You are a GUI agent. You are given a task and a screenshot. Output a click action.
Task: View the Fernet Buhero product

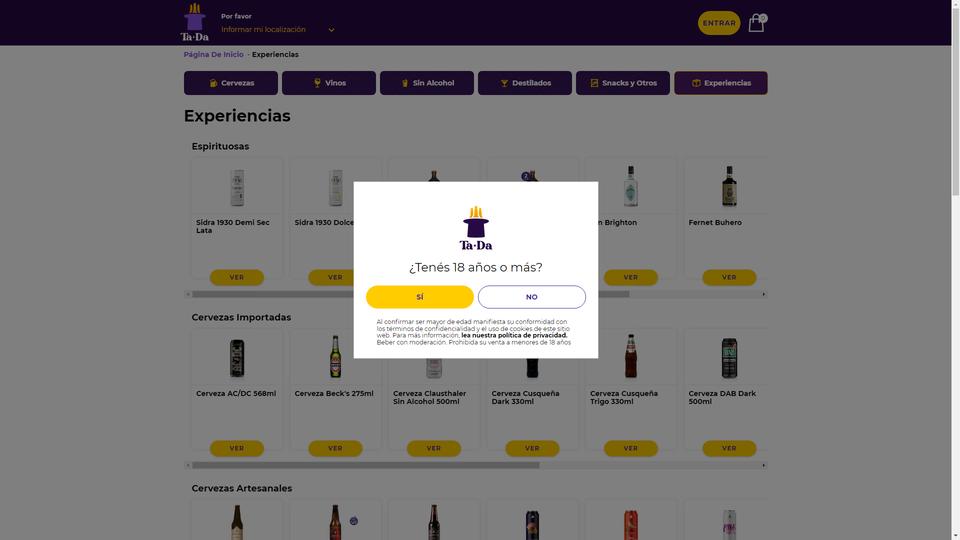(729, 277)
